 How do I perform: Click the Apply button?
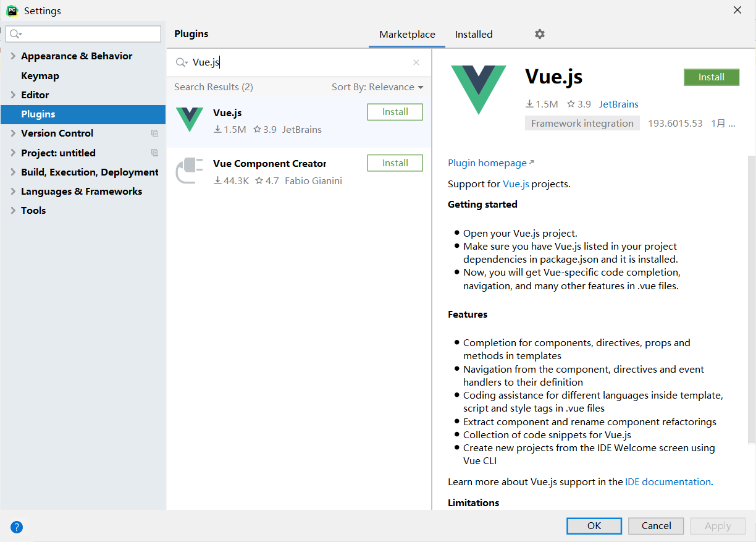718,526
